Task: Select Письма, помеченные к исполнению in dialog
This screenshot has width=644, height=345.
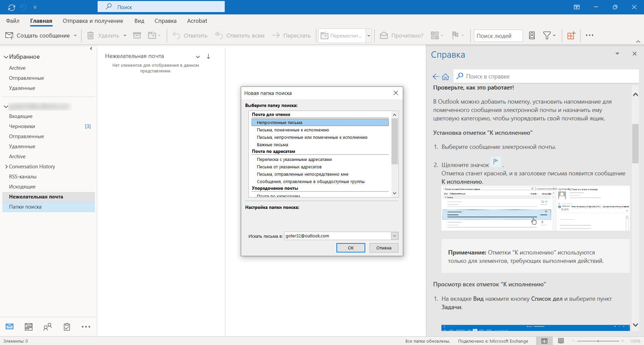Action: (x=293, y=130)
